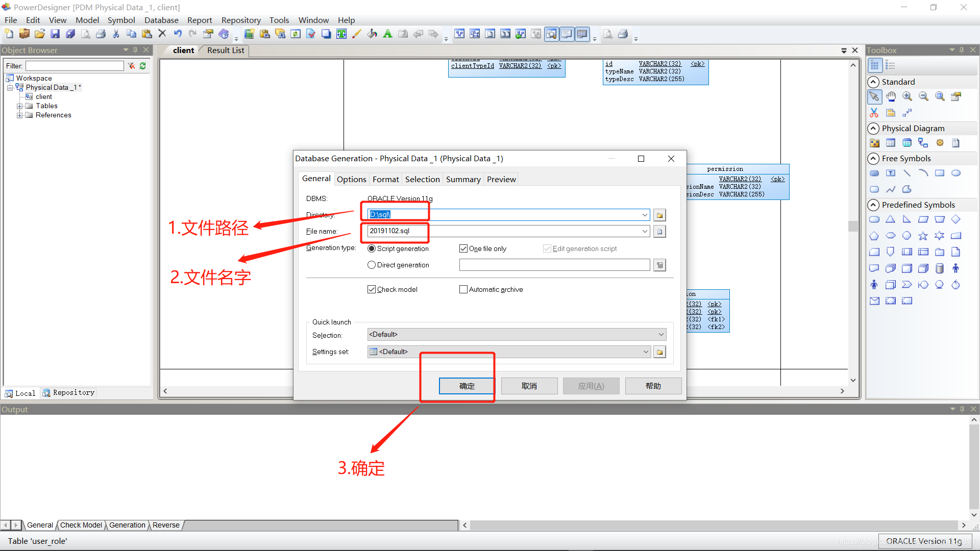Switch to the Options tab
The height and width of the screenshot is (551, 980).
(351, 180)
